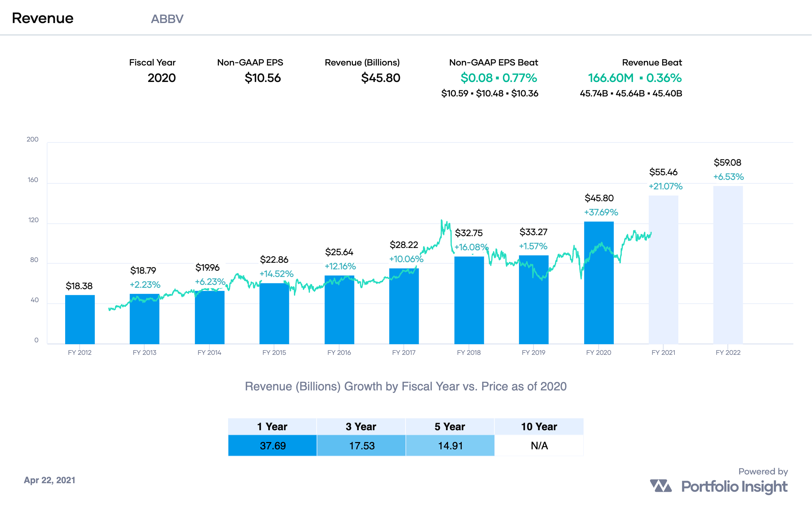Select the +10.06% growth label
Screen dimensions: 812x526
(x=406, y=259)
